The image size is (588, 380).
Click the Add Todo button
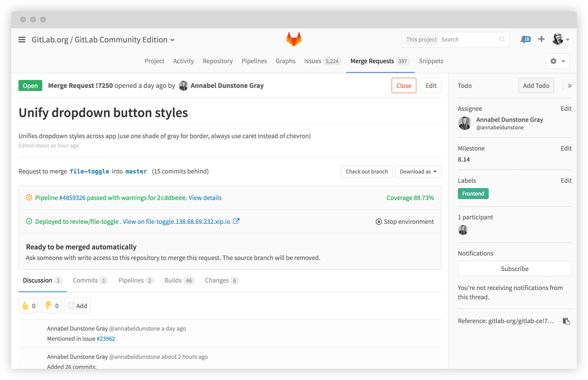click(x=536, y=86)
